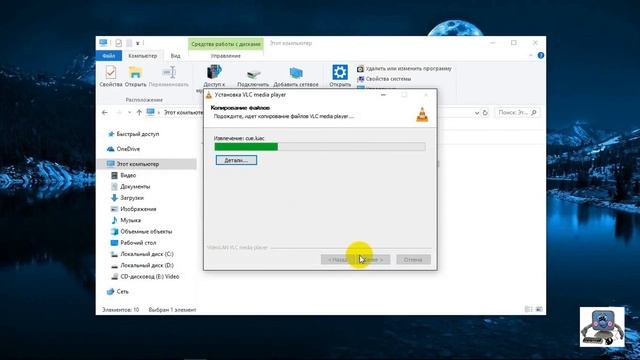Click the Explorer back arrow
This screenshot has width=640, height=360.
[105, 112]
